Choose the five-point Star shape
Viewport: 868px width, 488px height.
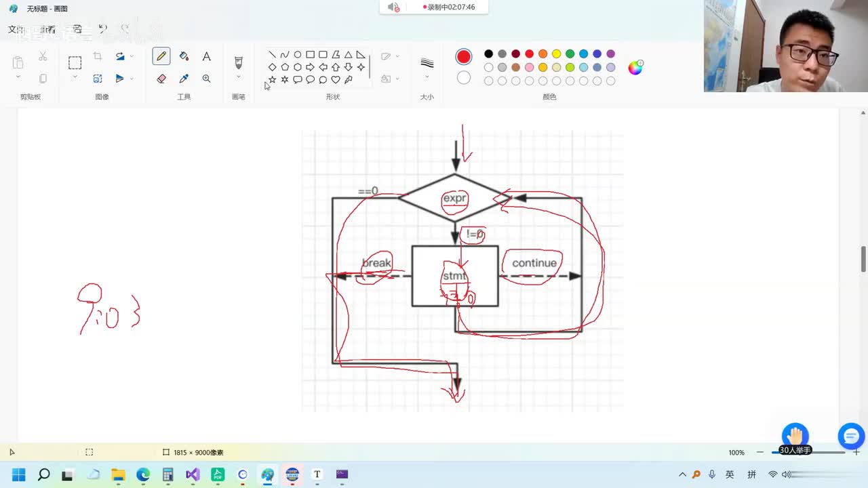tap(272, 79)
